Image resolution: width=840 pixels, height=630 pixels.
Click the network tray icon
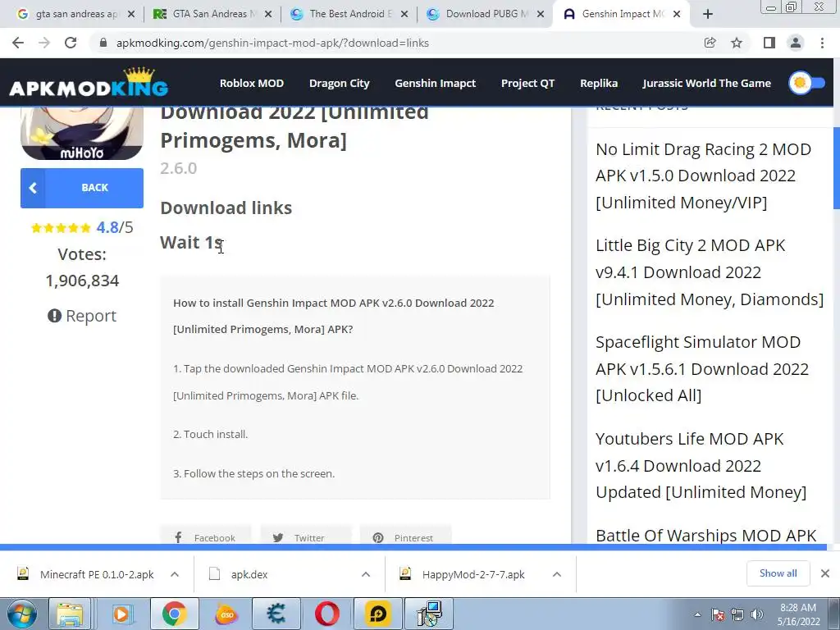pyautogui.click(x=737, y=614)
